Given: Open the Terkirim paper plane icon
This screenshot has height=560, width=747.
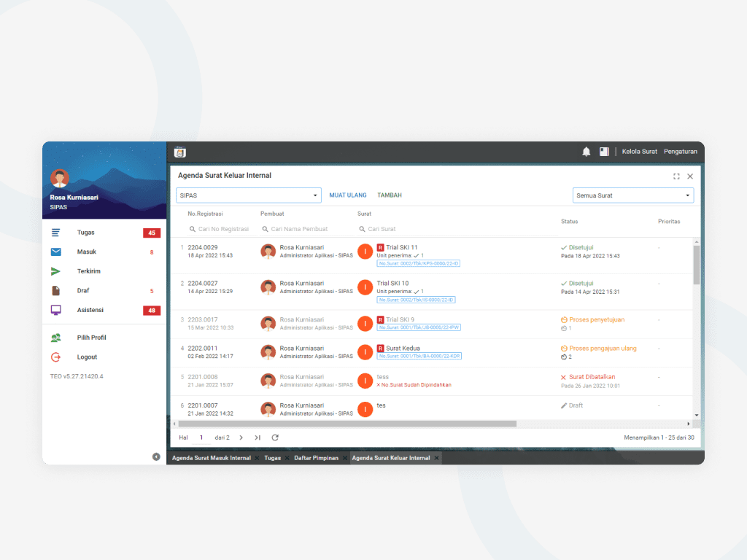Looking at the screenshot, I should [x=55, y=271].
